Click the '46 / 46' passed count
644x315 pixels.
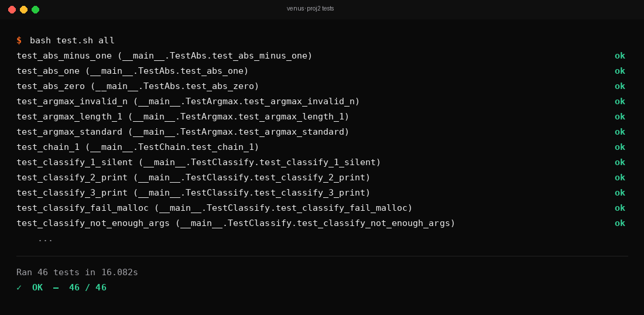(88, 287)
